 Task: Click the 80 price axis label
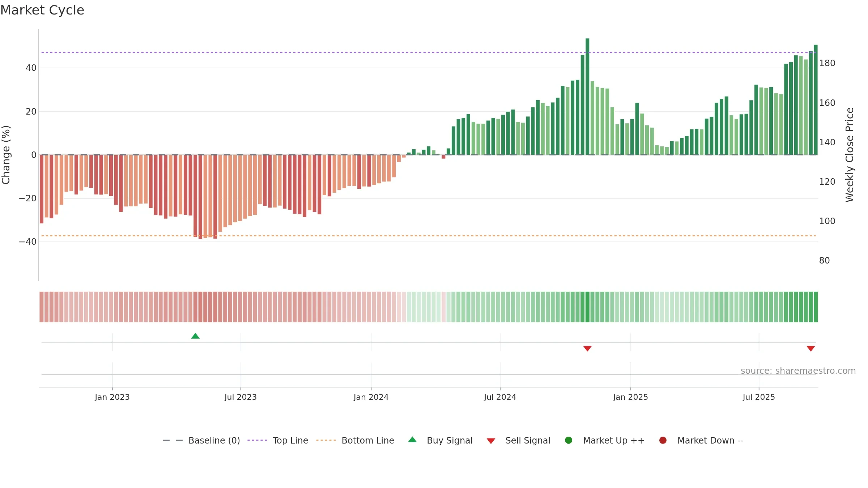[824, 261]
